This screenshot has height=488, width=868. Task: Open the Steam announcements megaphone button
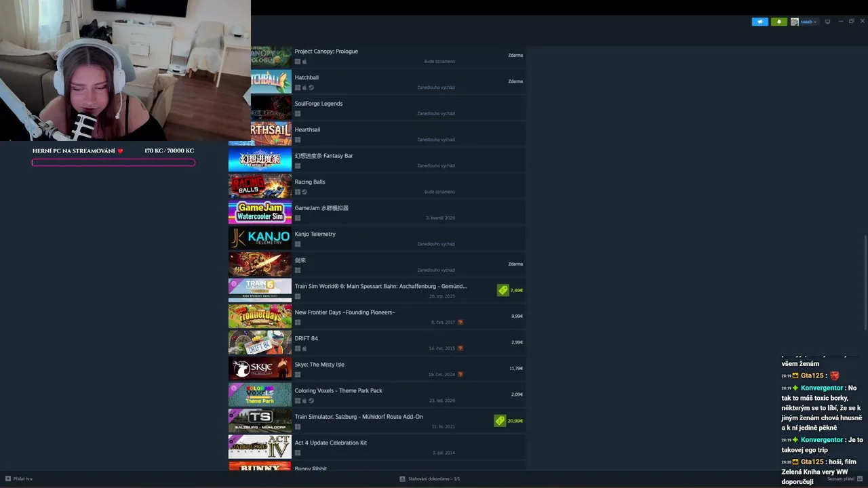coord(759,22)
